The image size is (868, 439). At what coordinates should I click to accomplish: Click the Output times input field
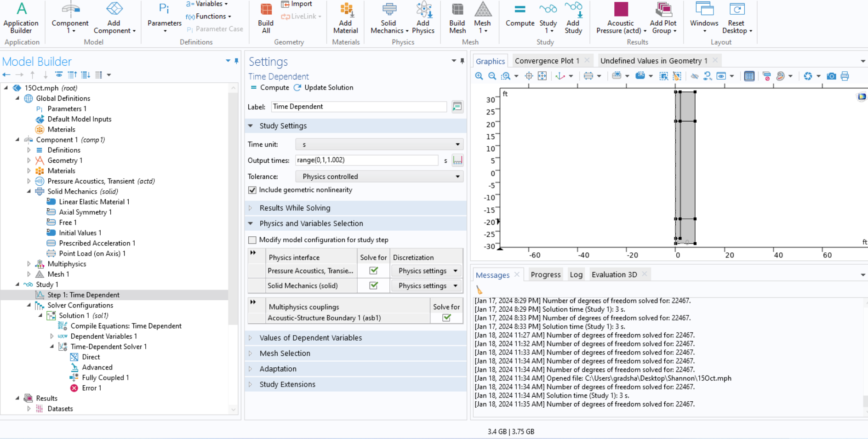point(366,160)
